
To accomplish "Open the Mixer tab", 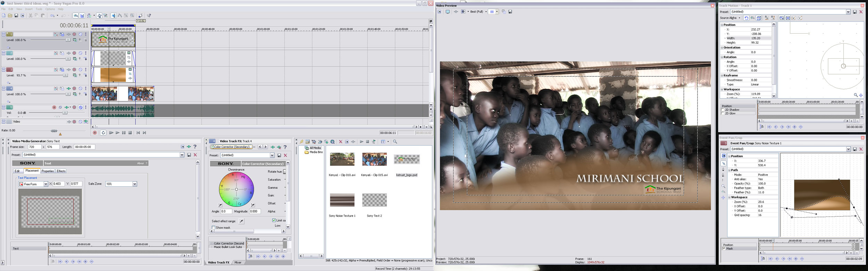I will pos(237,262).
